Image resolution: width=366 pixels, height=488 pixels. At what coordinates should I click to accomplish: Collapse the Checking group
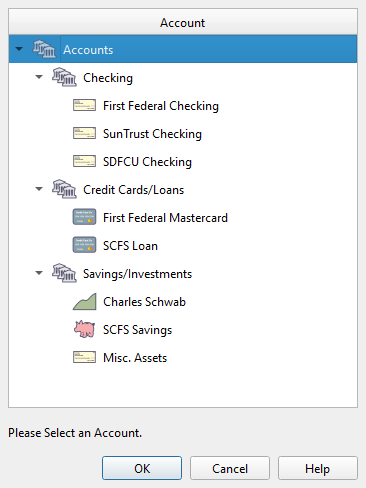(39, 77)
